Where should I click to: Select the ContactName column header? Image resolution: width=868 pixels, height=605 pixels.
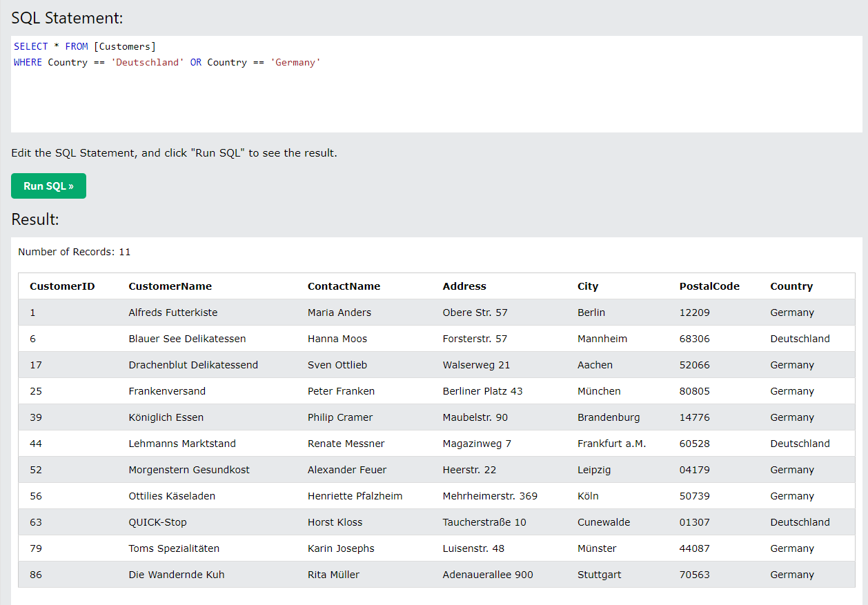(x=344, y=286)
